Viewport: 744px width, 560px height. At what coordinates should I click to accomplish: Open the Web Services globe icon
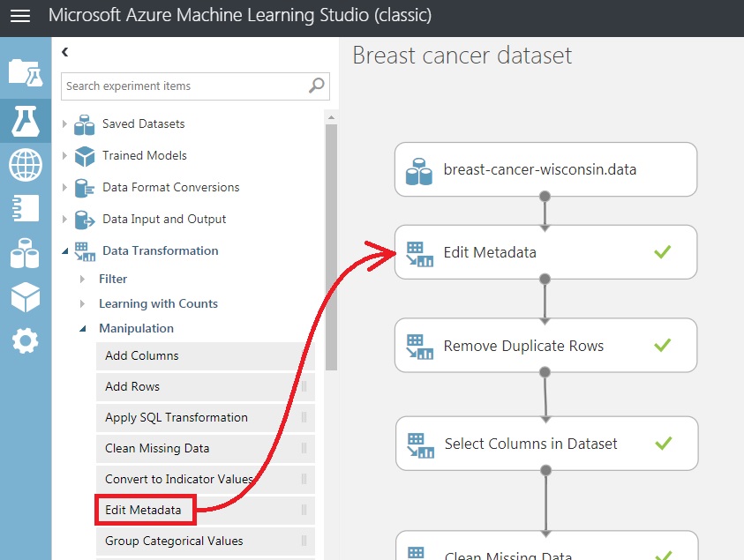tap(26, 165)
